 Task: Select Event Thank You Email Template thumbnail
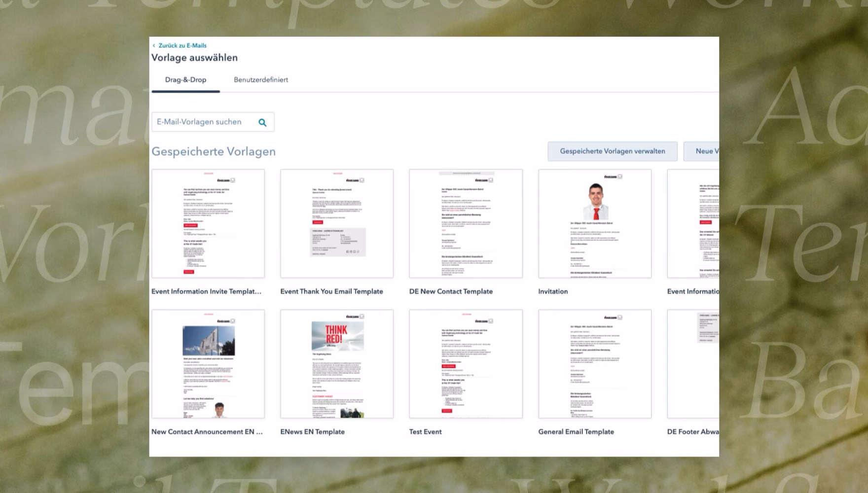337,223
